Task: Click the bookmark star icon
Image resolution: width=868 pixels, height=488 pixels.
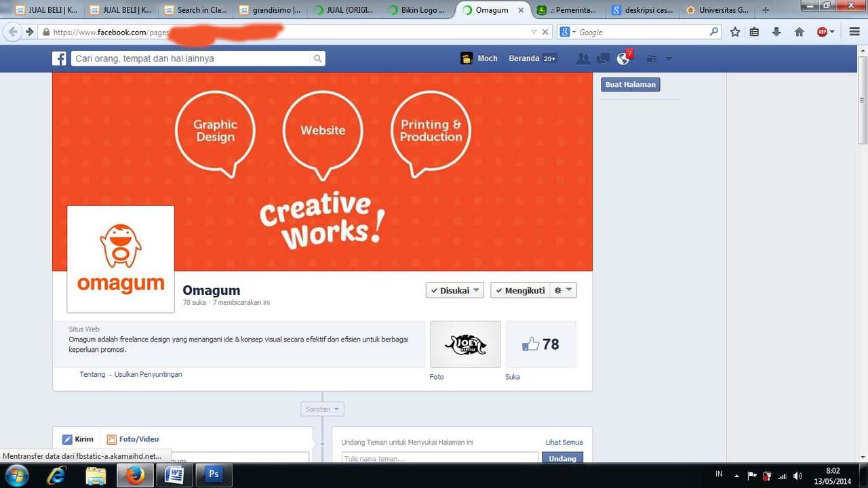Action: point(735,32)
